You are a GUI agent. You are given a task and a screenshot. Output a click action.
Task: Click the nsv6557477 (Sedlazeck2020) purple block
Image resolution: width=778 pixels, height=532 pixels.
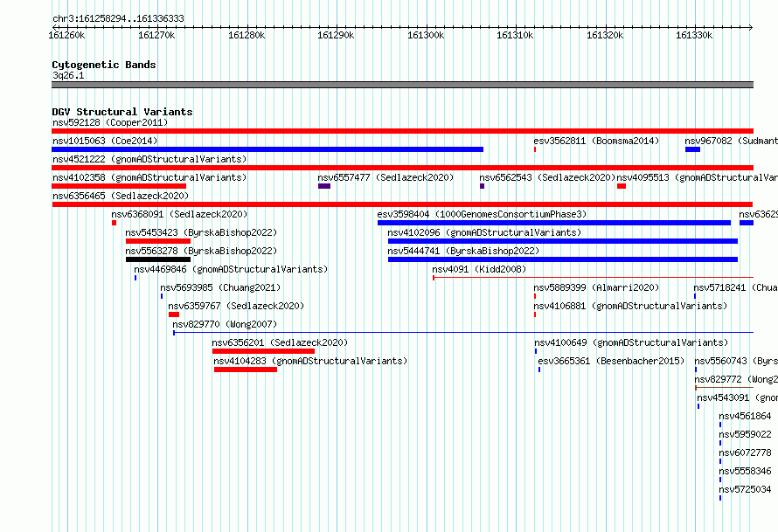click(324, 186)
